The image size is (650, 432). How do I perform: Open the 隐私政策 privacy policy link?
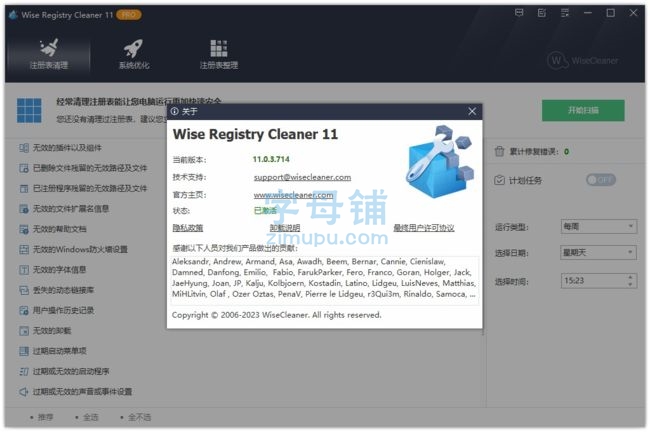[x=188, y=228]
